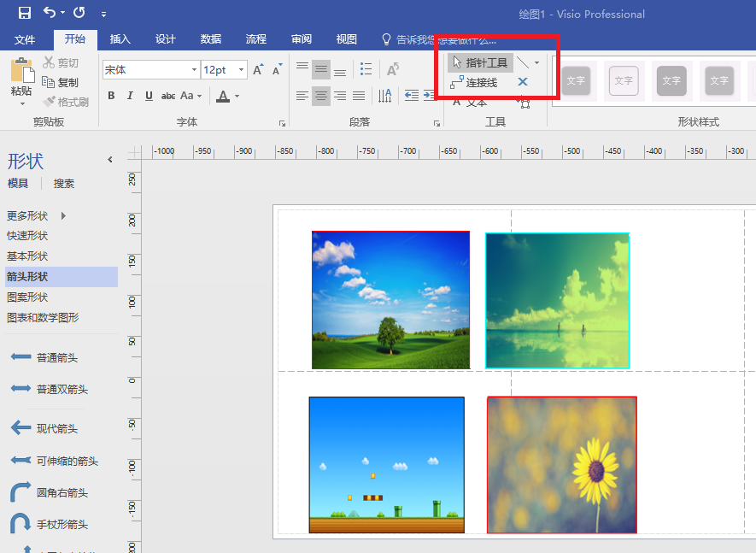The height and width of the screenshot is (553, 756).
Task: Open the 段落 dialog launcher
Action: [437, 124]
